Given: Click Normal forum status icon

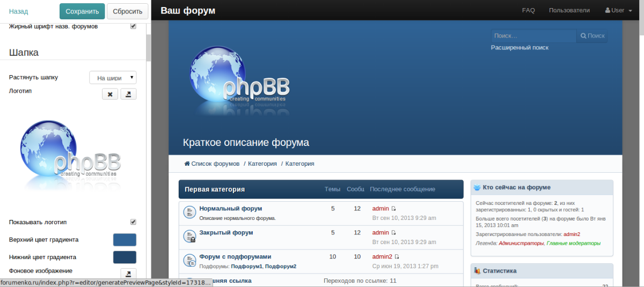Looking at the screenshot, I should [x=189, y=212].
